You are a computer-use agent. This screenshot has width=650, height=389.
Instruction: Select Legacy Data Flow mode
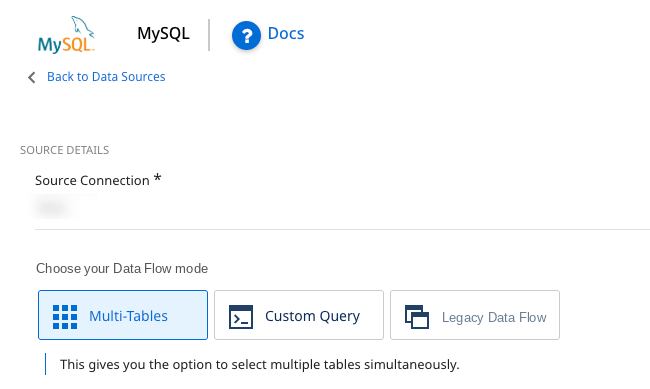[475, 315]
